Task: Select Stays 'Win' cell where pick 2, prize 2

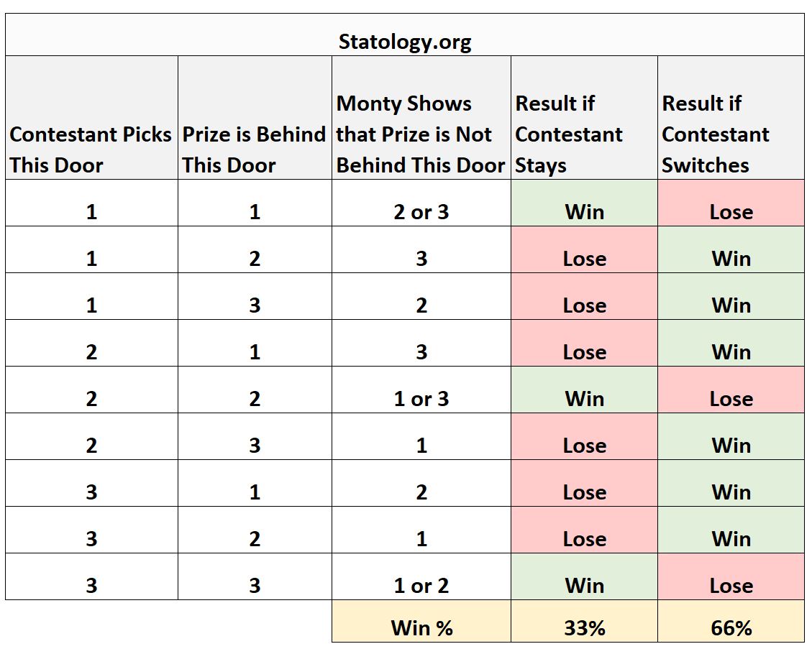Action: click(584, 390)
